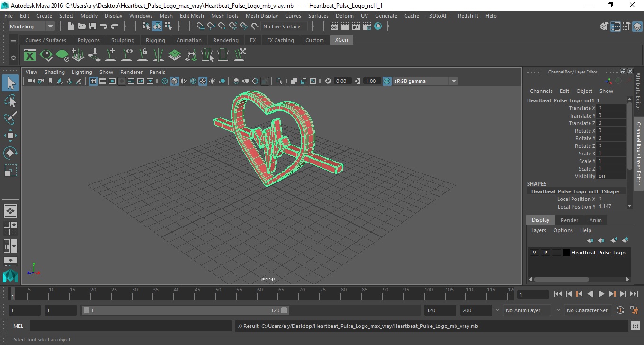Open the sRGB gamma view transform dropdown
Image resolution: width=644 pixels, height=345 pixels.
425,81
